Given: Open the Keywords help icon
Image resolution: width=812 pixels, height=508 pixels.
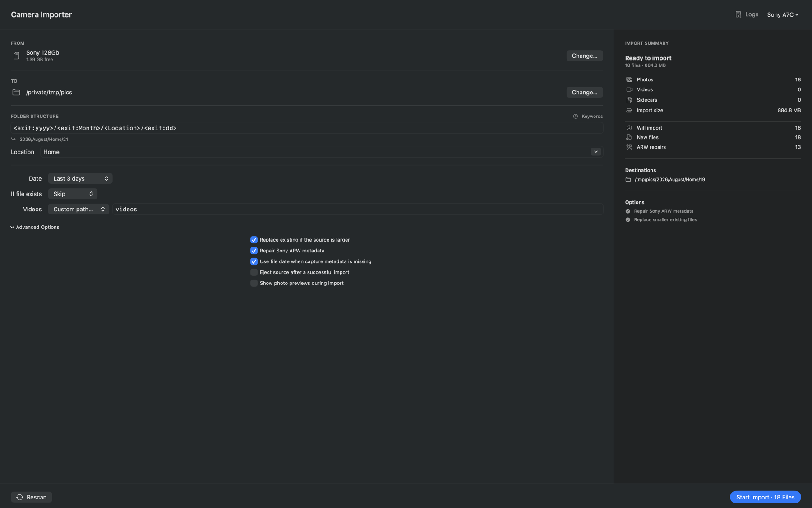Looking at the screenshot, I should point(575,117).
